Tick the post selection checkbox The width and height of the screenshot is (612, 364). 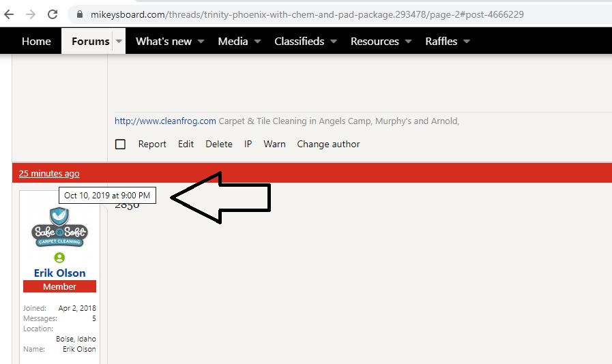[x=120, y=144]
